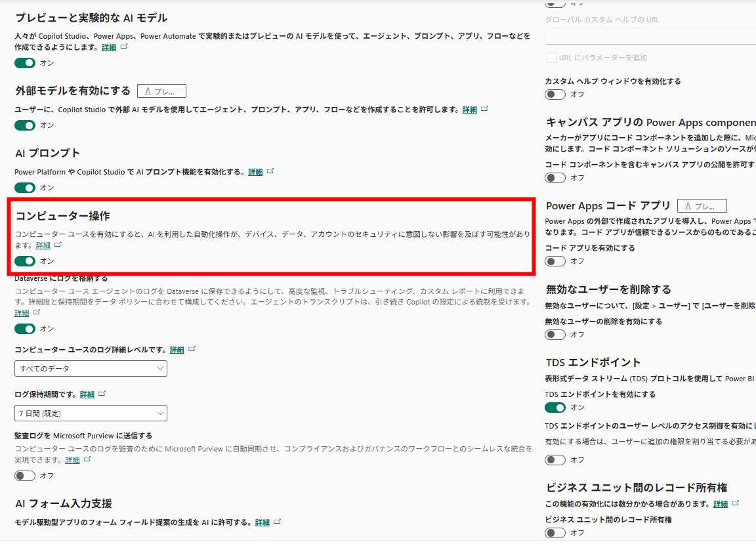Open the すべてのデータ log level dropdown

91,369
